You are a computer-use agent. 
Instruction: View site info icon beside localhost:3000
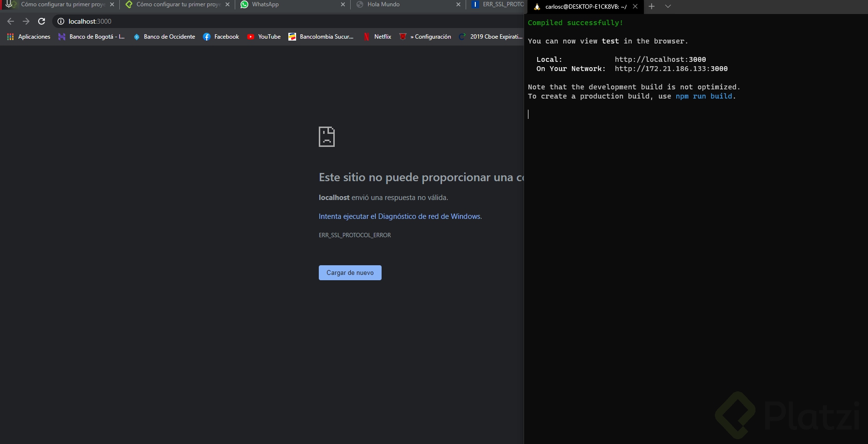[x=61, y=21]
